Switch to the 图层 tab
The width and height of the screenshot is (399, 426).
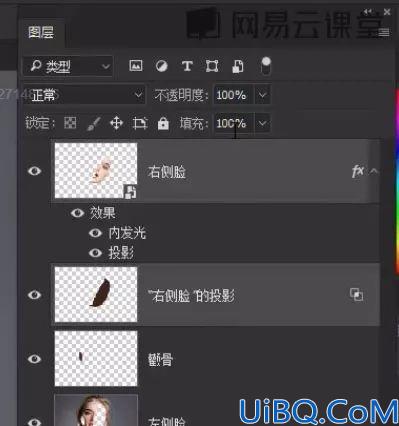tap(41, 32)
